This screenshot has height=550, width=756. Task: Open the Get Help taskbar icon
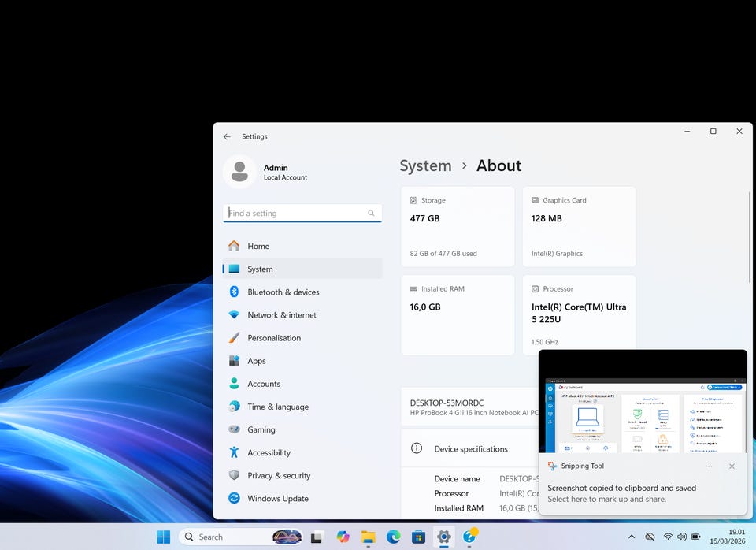click(x=469, y=537)
